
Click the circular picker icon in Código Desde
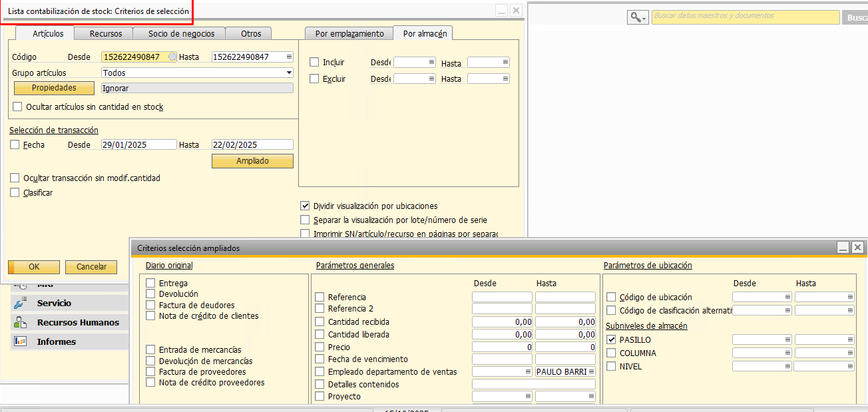coord(172,57)
